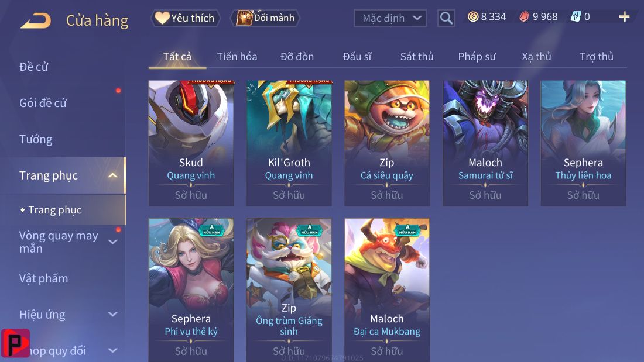Open Yêu thích favorites heart button
Screen dimensions: 644x362
pyautogui.click(x=186, y=18)
